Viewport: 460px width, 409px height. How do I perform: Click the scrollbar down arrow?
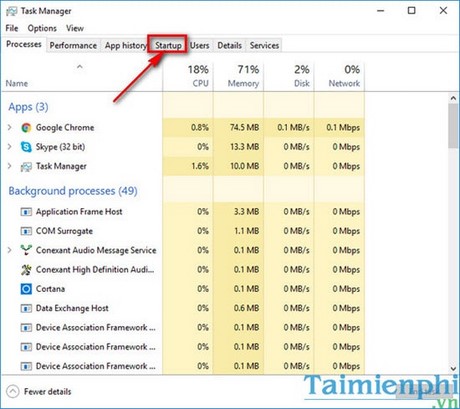(453, 369)
